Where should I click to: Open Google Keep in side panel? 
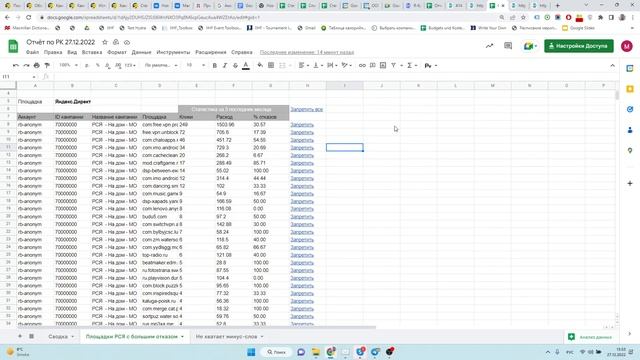coord(630,89)
